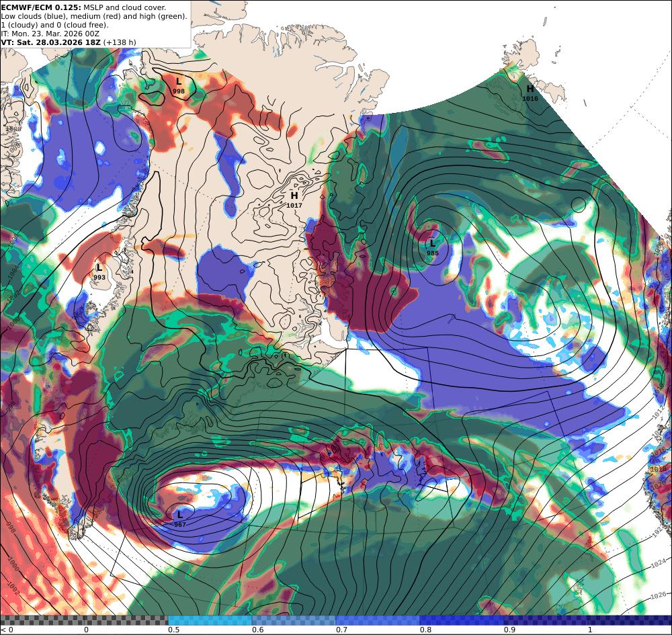The image size is (672, 635).
Task: Click the high pressure marker labeled 1016
Action: (530, 93)
